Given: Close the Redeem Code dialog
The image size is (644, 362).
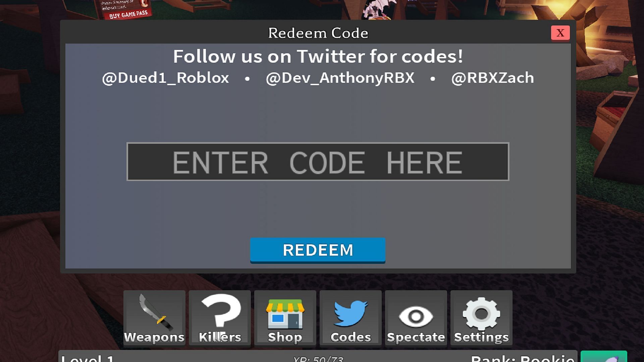Looking at the screenshot, I should pyautogui.click(x=560, y=33).
